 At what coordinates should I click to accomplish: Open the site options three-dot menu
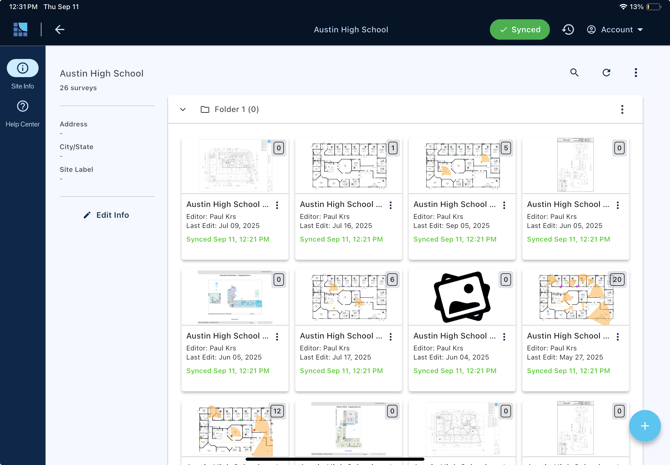[x=636, y=73]
